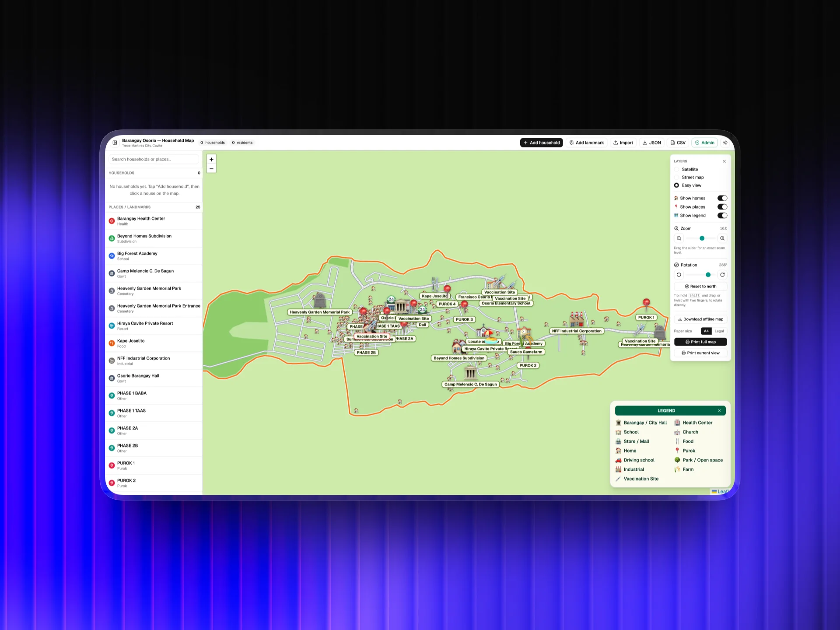This screenshot has width=840, height=630.
Task: Toggle the Show legend switch
Action: pos(722,216)
